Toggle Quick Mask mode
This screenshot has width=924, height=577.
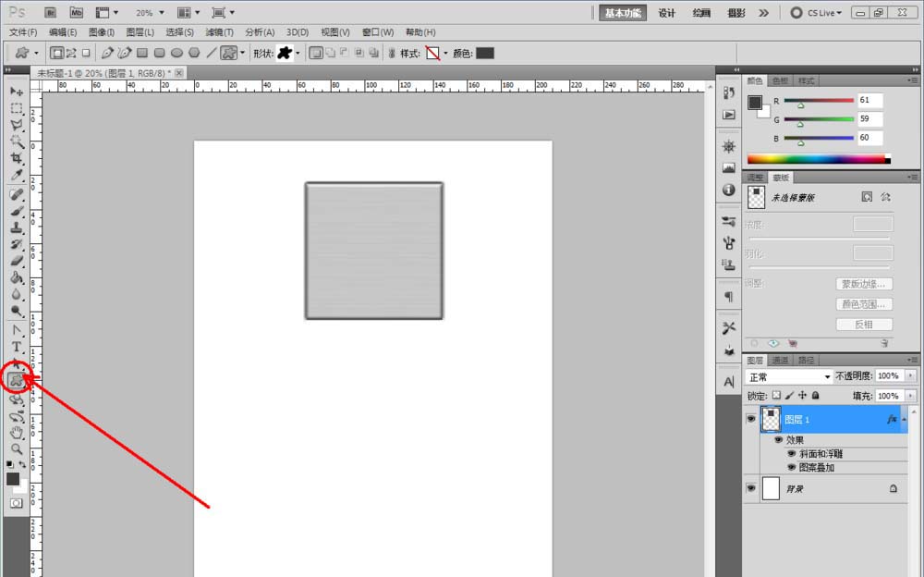click(x=16, y=503)
